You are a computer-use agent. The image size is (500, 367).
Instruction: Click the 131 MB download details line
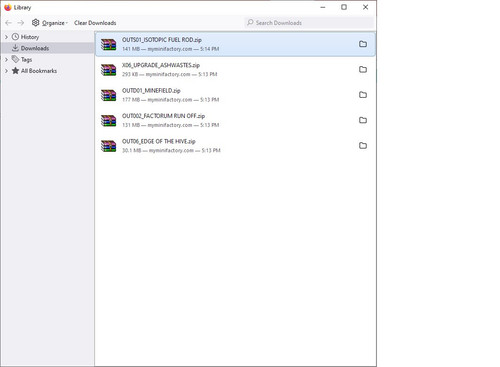point(171,125)
